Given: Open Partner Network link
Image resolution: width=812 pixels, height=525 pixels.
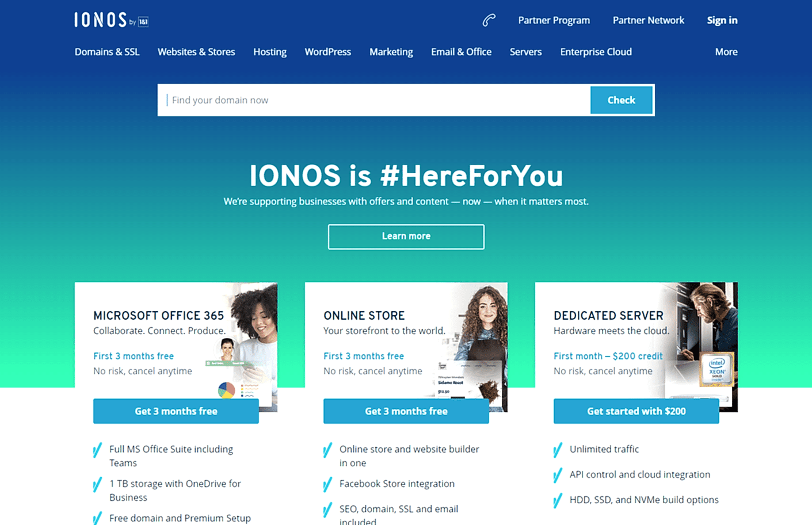Looking at the screenshot, I should tap(649, 20).
